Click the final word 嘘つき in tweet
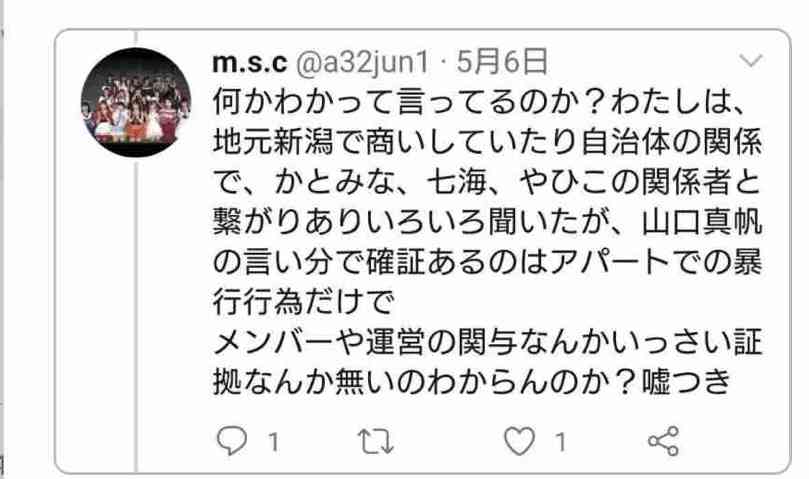The image size is (809, 479). 686,382
